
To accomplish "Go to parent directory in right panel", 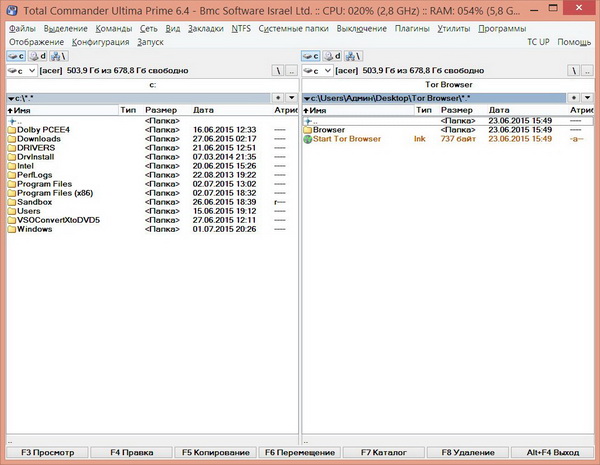I will (590, 71).
